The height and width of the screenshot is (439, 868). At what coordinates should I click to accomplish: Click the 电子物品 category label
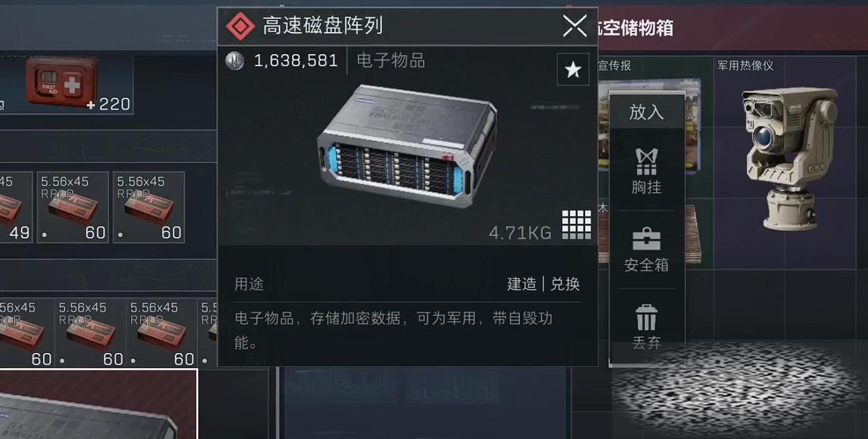click(x=391, y=61)
